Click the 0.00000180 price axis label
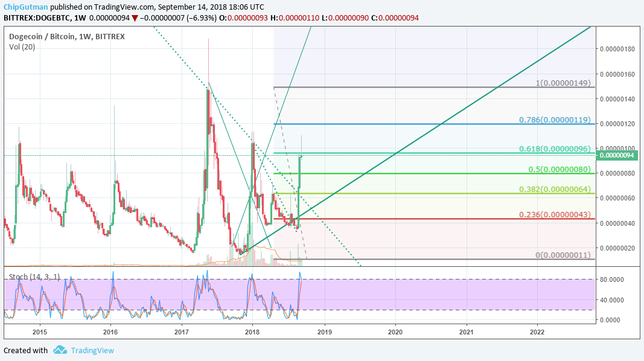 [617, 50]
